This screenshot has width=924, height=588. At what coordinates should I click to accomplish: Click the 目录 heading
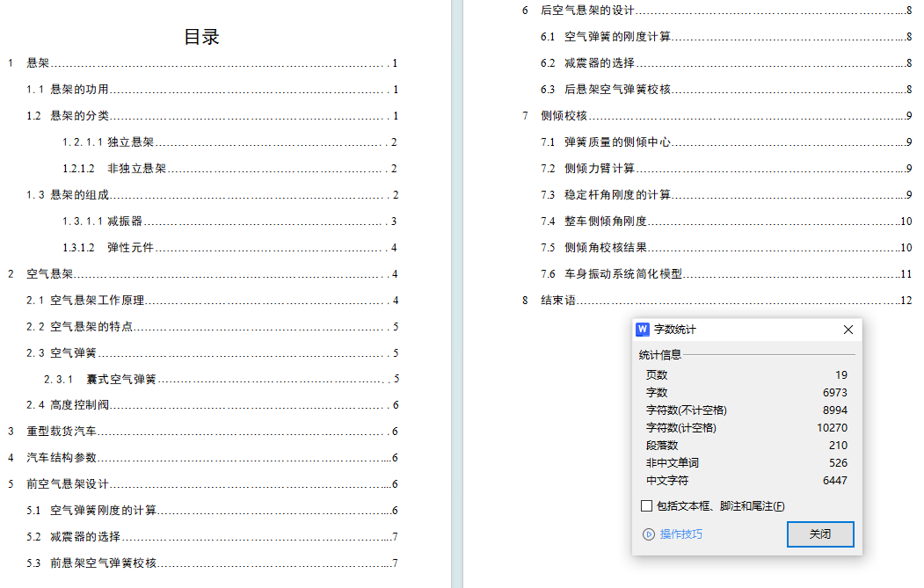(x=201, y=37)
